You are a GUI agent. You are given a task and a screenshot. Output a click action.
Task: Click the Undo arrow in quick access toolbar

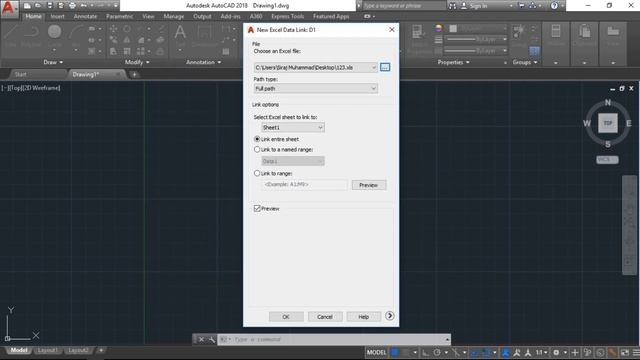pos(84,6)
